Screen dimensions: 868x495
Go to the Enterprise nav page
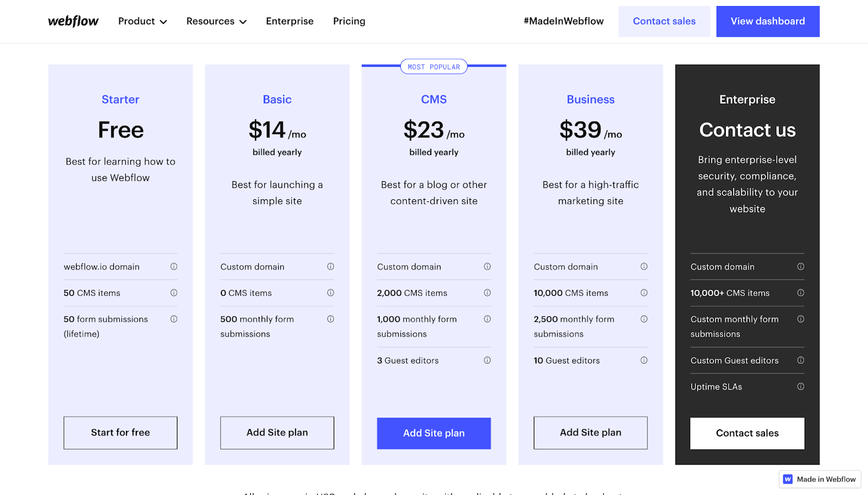pos(290,21)
